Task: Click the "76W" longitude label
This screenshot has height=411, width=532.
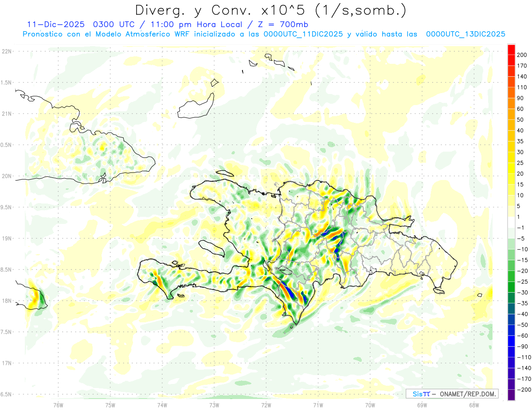Action: (x=58, y=405)
